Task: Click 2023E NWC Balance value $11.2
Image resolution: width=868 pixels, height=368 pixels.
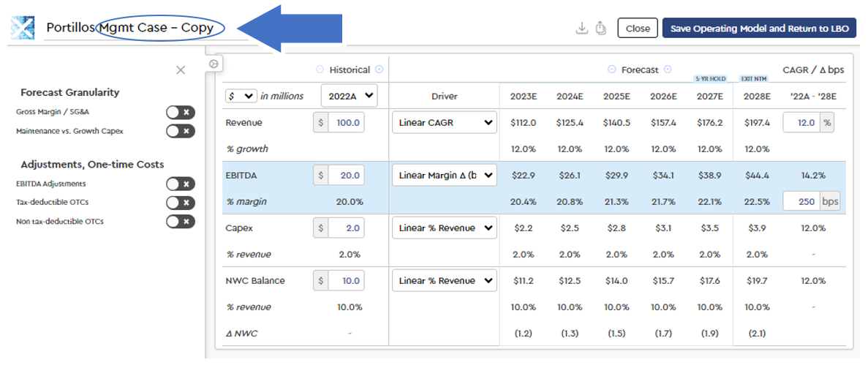Action: (523, 280)
